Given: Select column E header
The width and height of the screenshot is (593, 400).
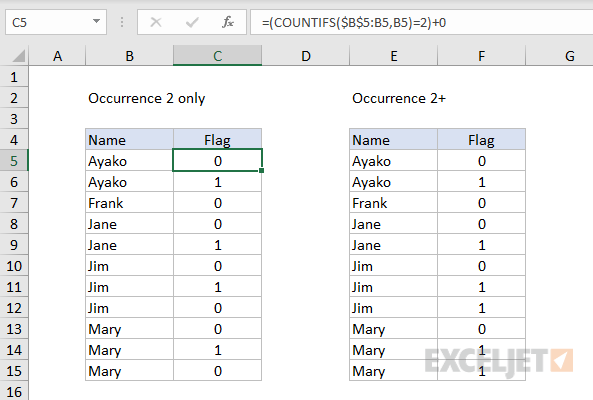Looking at the screenshot, I should (x=394, y=56).
